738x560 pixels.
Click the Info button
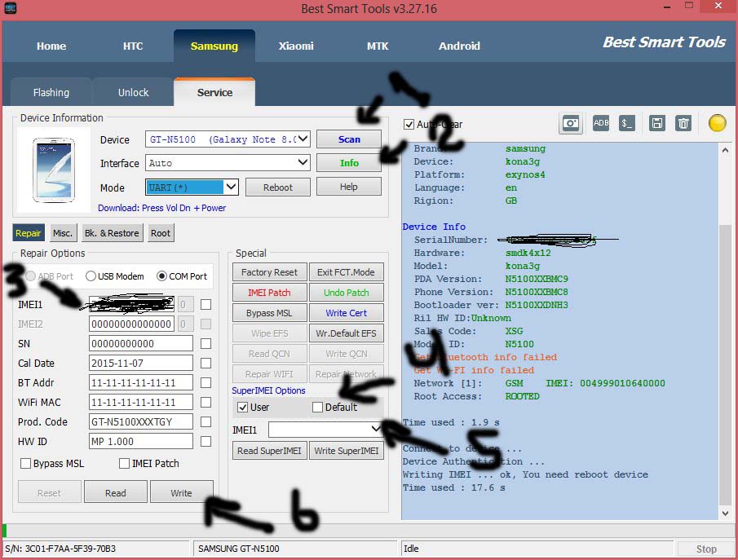(x=349, y=163)
